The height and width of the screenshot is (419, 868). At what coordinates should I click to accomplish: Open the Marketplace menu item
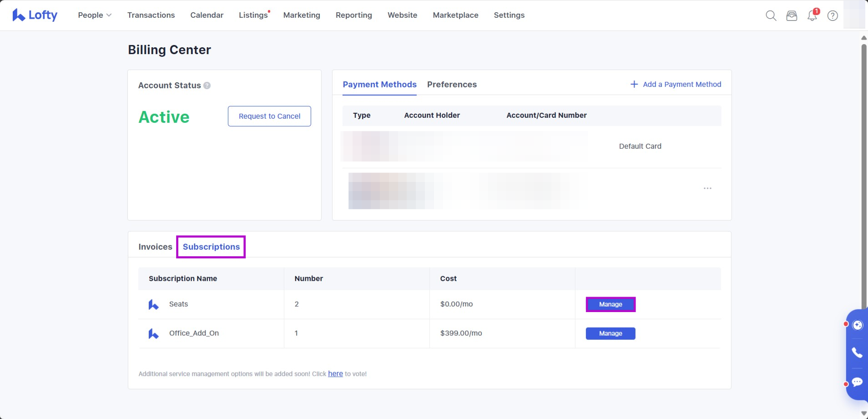455,15
